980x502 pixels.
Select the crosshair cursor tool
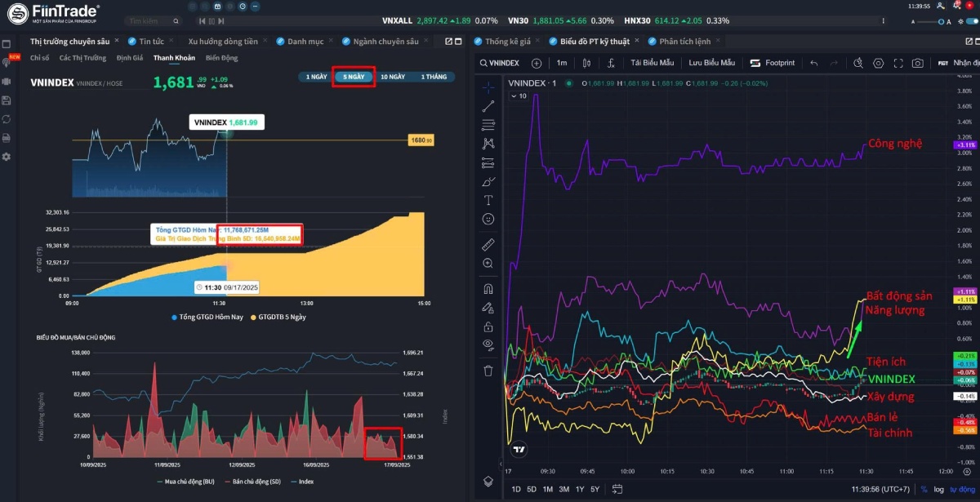[488, 86]
